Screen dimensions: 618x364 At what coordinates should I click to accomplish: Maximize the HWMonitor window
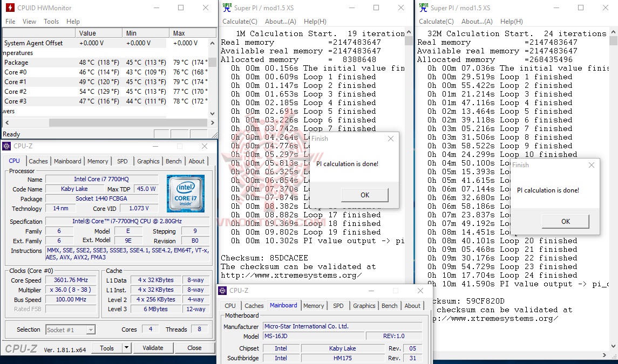(x=181, y=8)
